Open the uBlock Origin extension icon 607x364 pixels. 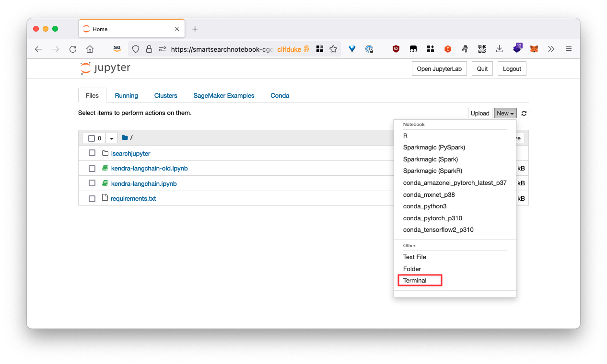pos(396,49)
